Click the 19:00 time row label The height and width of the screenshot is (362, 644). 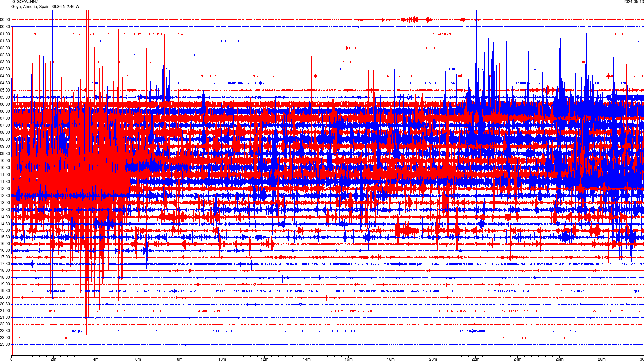point(5,284)
